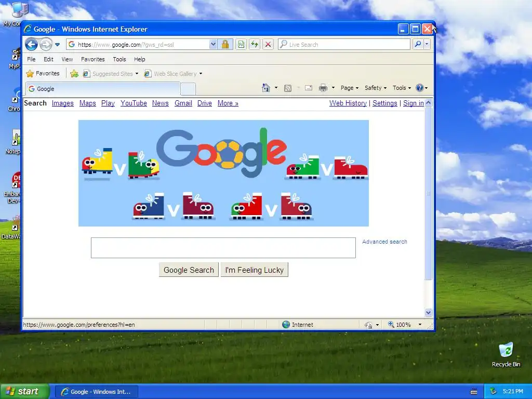This screenshot has height=399, width=532.
Task: Open the Favorites menu in menu bar
Action: (x=92, y=59)
